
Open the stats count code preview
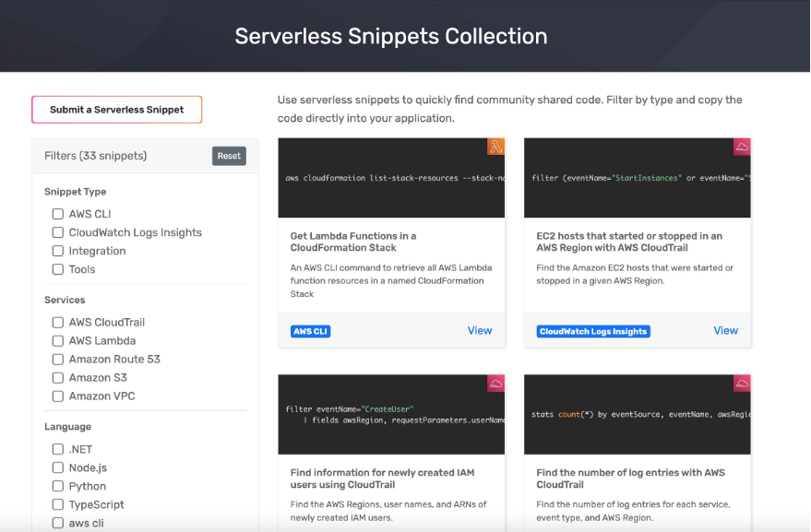[638, 415]
